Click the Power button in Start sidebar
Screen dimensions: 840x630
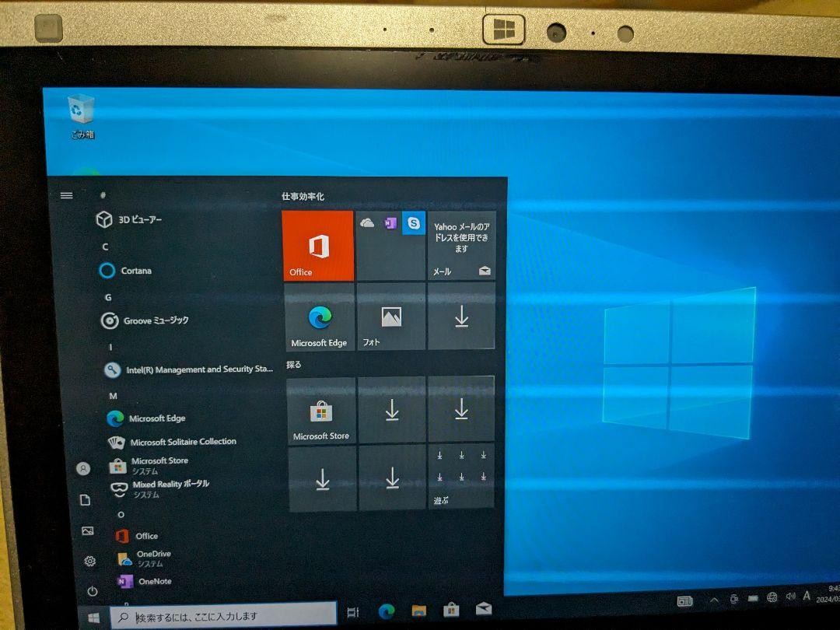point(92,591)
